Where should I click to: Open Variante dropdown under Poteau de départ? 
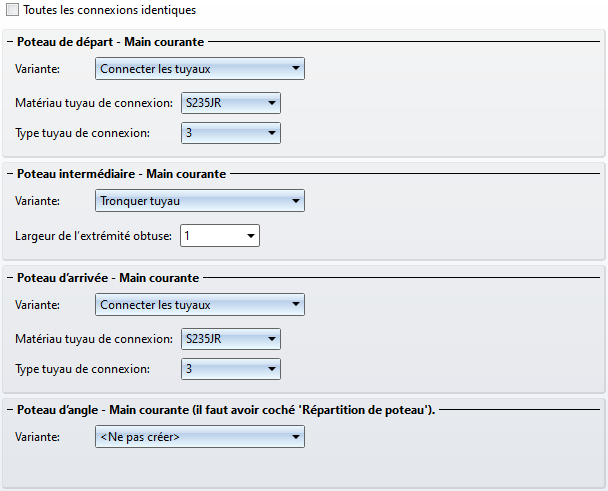coord(199,69)
